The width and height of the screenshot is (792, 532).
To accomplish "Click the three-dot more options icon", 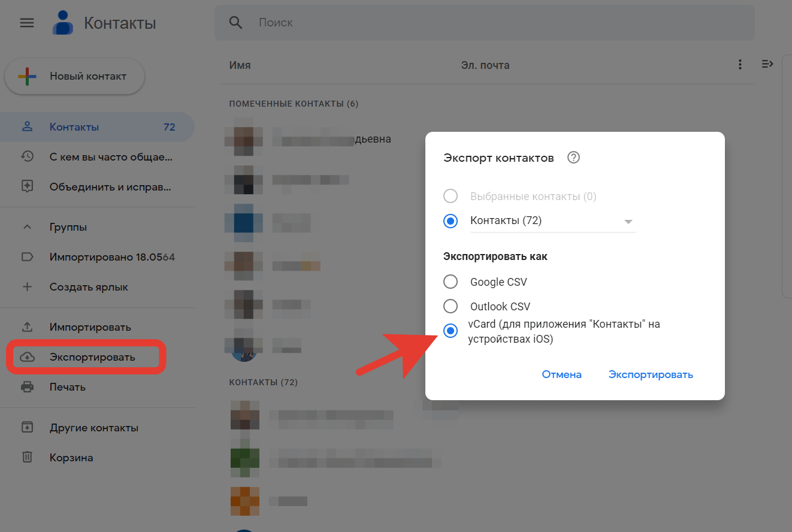I will 740,64.
